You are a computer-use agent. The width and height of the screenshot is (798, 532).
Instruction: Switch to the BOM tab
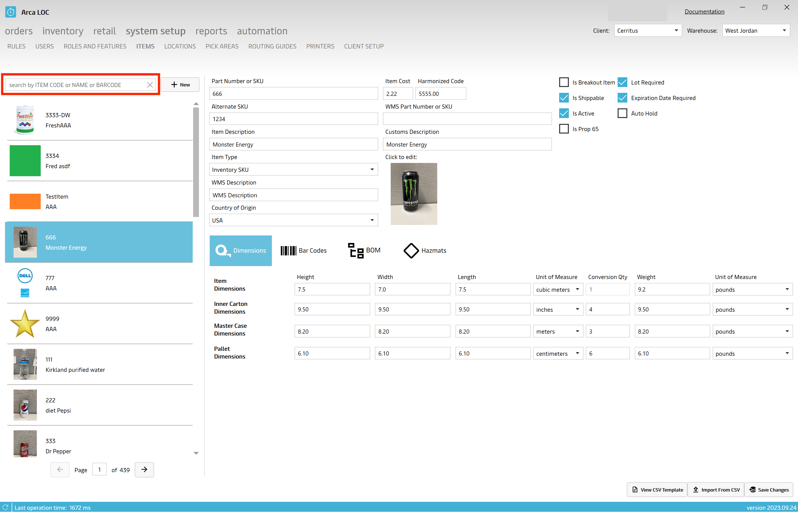(364, 250)
